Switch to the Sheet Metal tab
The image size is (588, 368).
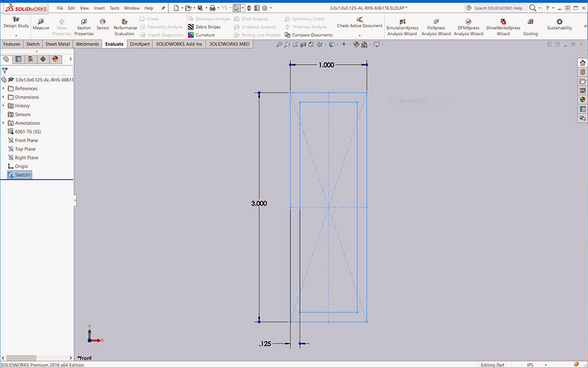pyautogui.click(x=57, y=44)
